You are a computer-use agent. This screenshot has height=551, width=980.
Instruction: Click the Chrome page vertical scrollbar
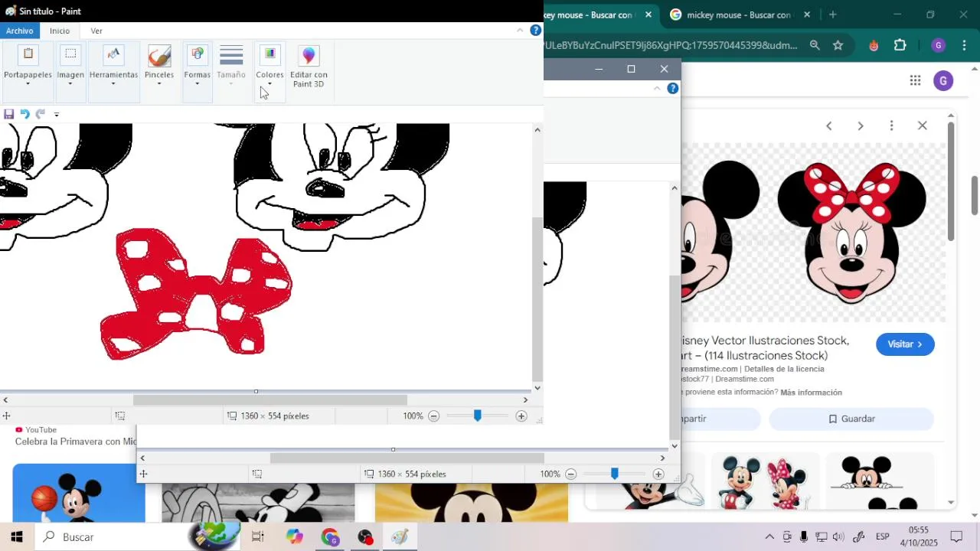click(x=975, y=196)
